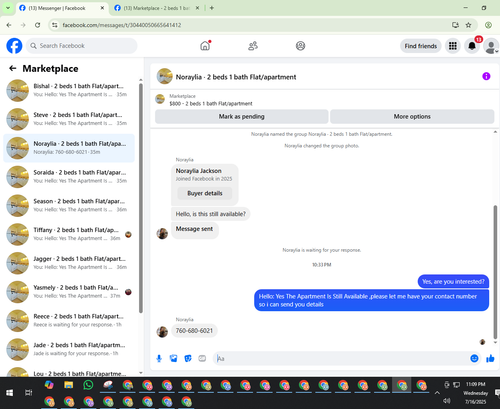Click Noraylia conversation header title
This screenshot has height=409, width=500.
236,77
